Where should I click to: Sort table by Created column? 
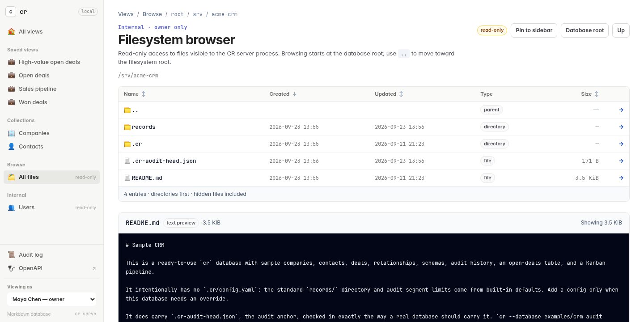point(283,94)
